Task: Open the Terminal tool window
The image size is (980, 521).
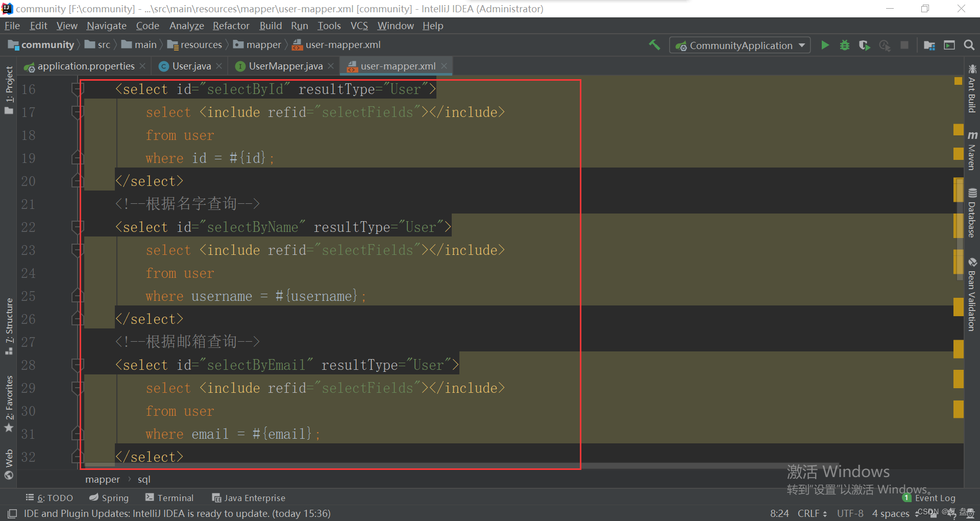Action: tap(169, 498)
